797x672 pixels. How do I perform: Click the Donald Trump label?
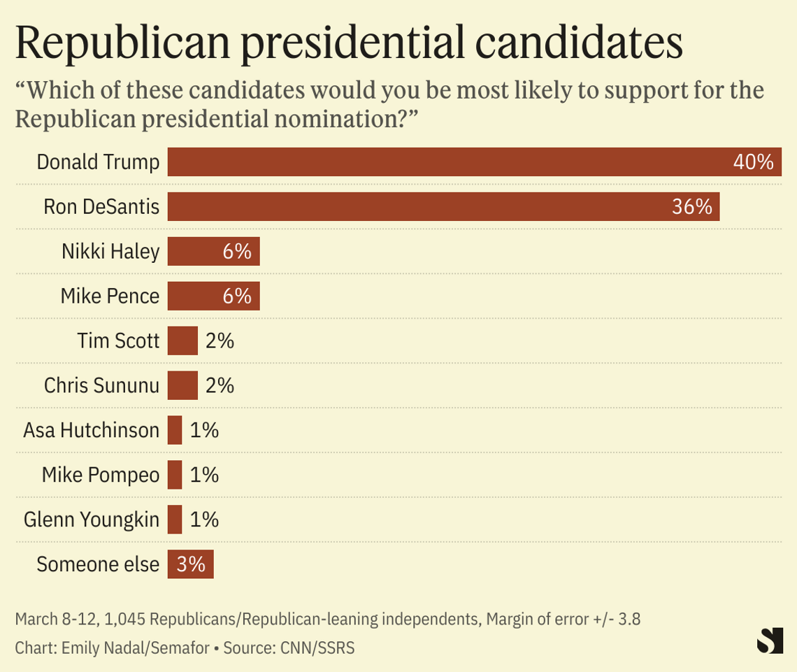coord(98,162)
